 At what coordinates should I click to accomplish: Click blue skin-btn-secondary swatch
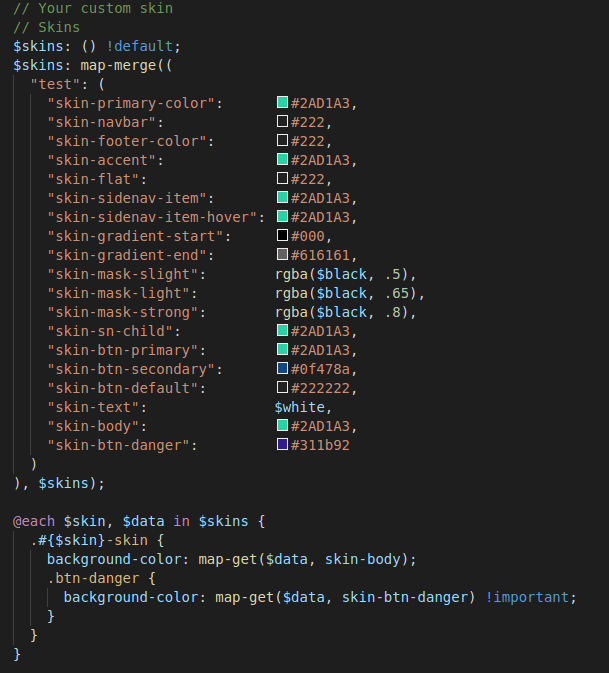tap(282, 368)
